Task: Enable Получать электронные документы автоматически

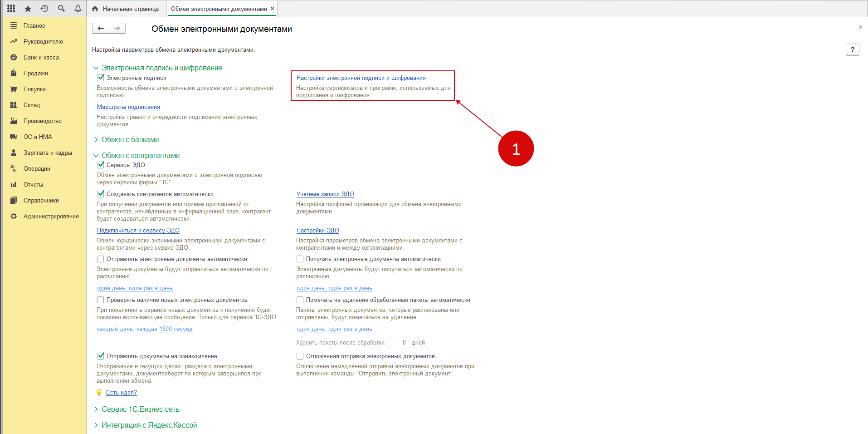Action: pyautogui.click(x=300, y=259)
